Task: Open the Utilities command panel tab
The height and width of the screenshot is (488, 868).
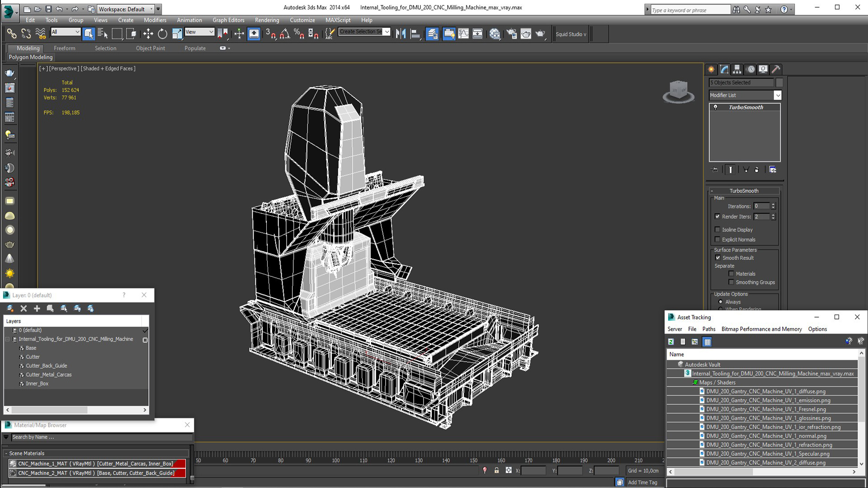Action: point(776,69)
